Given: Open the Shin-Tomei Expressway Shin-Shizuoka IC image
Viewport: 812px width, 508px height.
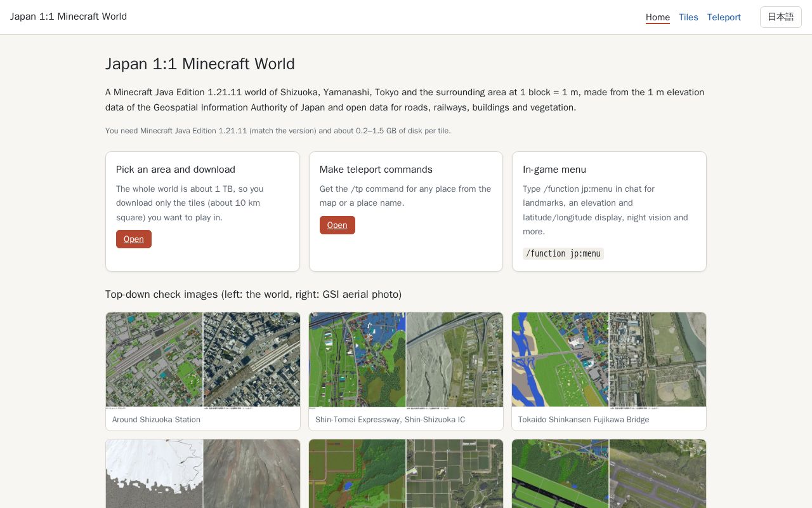Looking at the screenshot, I should tap(406, 360).
